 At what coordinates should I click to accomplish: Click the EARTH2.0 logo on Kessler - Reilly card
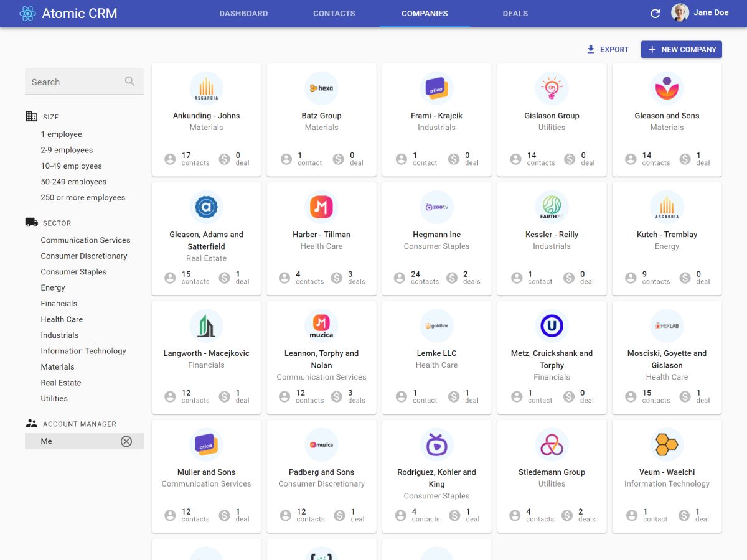(x=552, y=207)
